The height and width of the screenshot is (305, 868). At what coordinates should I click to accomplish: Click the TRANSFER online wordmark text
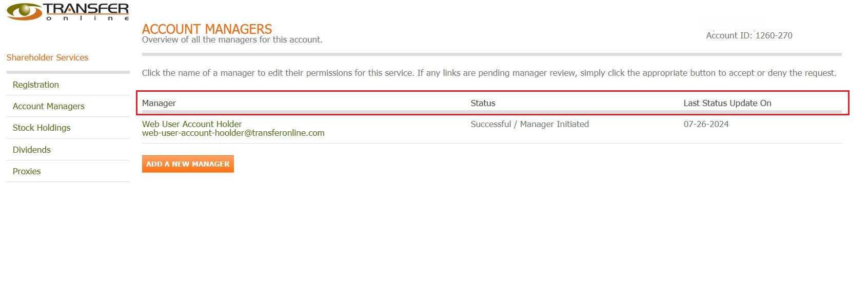click(x=86, y=11)
